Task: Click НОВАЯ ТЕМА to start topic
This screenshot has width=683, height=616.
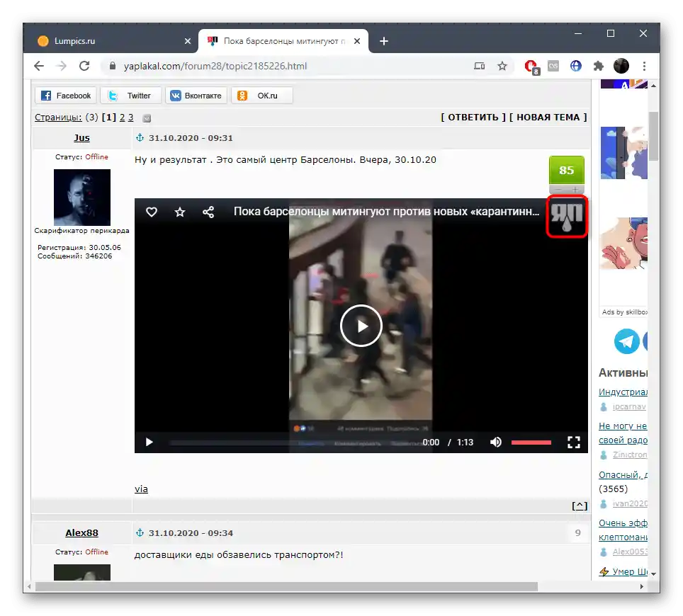Action: coord(548,117)
